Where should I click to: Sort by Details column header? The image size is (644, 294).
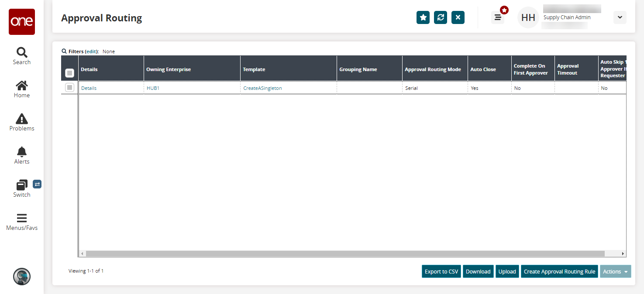(x=111, y=68)
